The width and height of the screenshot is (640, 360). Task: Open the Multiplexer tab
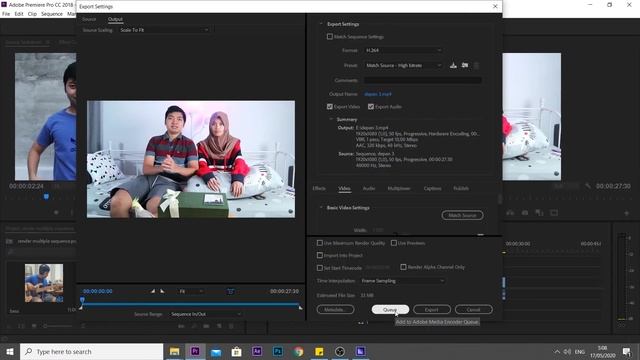pos(399,188)
